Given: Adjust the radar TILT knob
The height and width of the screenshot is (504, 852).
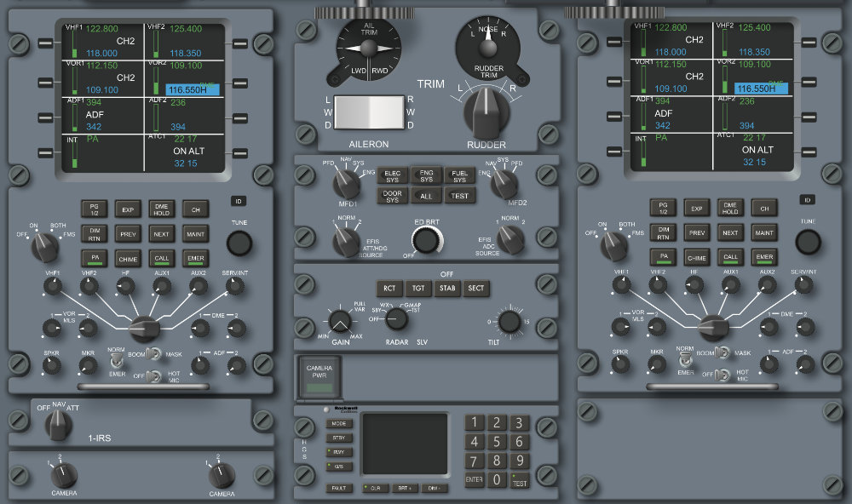Looking at the screenshot, I should [509, 322].
